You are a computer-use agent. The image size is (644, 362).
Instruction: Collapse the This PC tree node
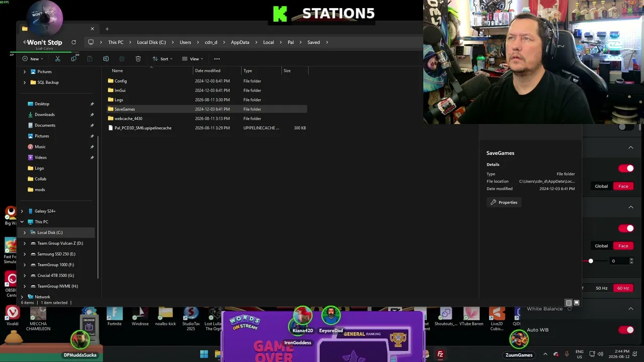(22, 222)
